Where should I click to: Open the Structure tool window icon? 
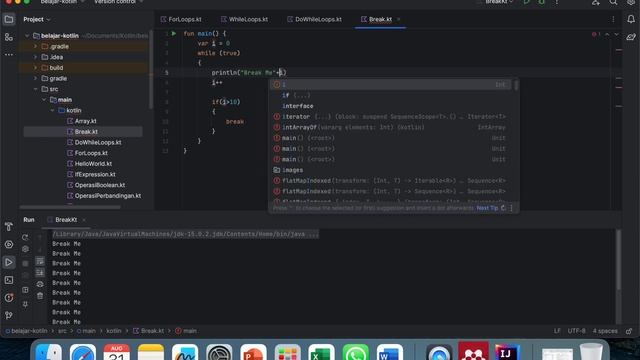pos(9,37)
